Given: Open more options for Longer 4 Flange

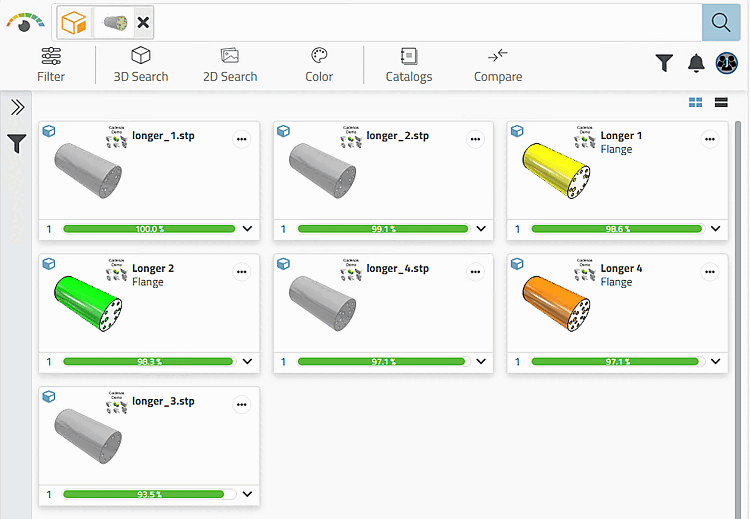Looking at the screenshot, I should [710, 272].
